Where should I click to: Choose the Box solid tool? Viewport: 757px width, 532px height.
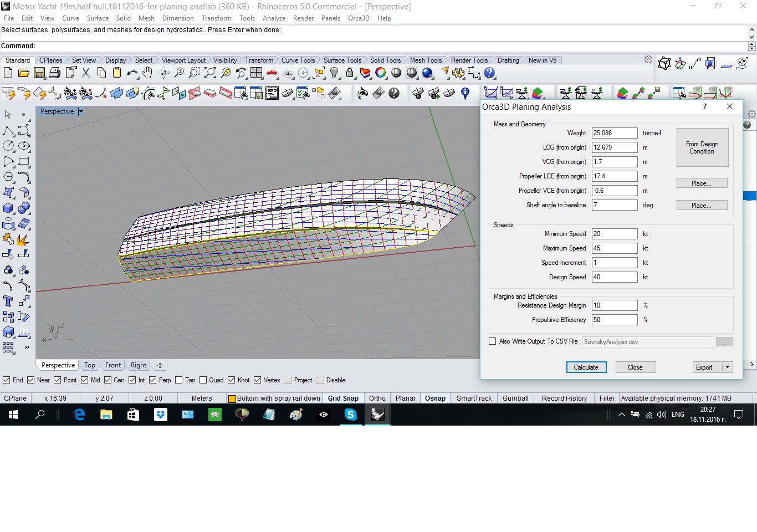[x=8, y=208]
